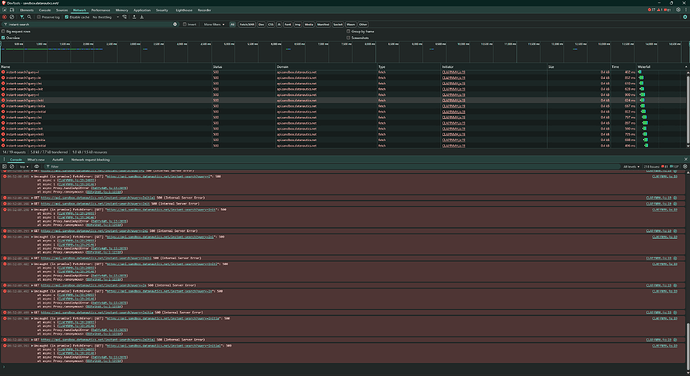Click the export HAR download icon
Image resolution: width=690 pixels, height=376 pixels.
142,17
